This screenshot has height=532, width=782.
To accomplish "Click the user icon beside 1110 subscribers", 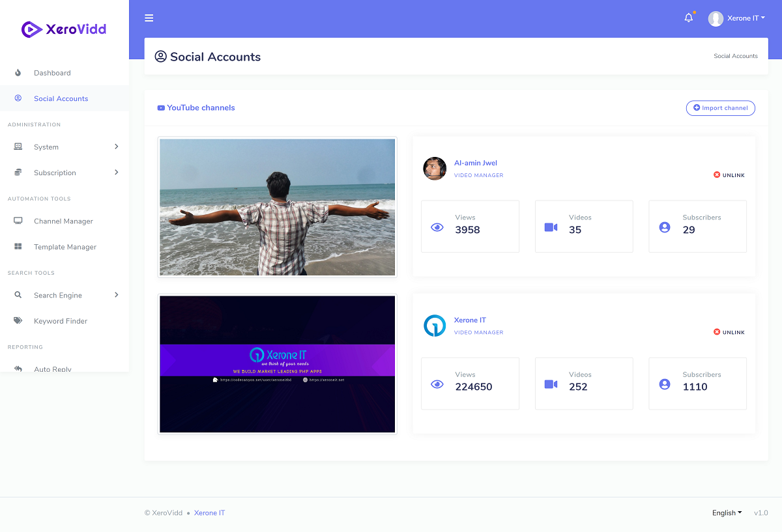I will point(665,384).
